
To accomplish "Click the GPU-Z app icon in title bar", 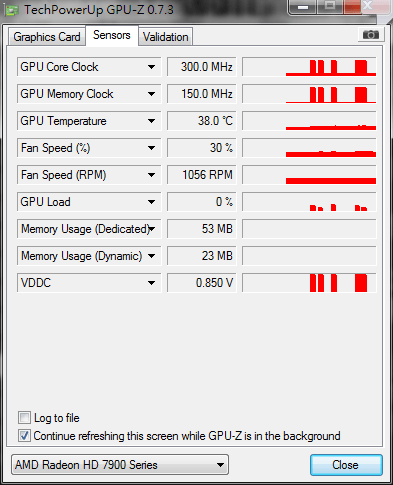I will (x=12, y=10).
